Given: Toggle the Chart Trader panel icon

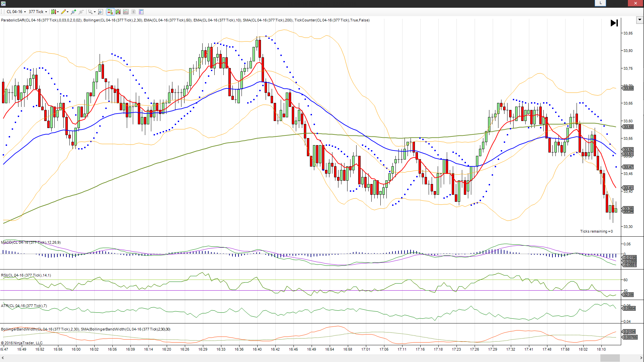Looking at the screenshot, I should (x=110, y=12).
